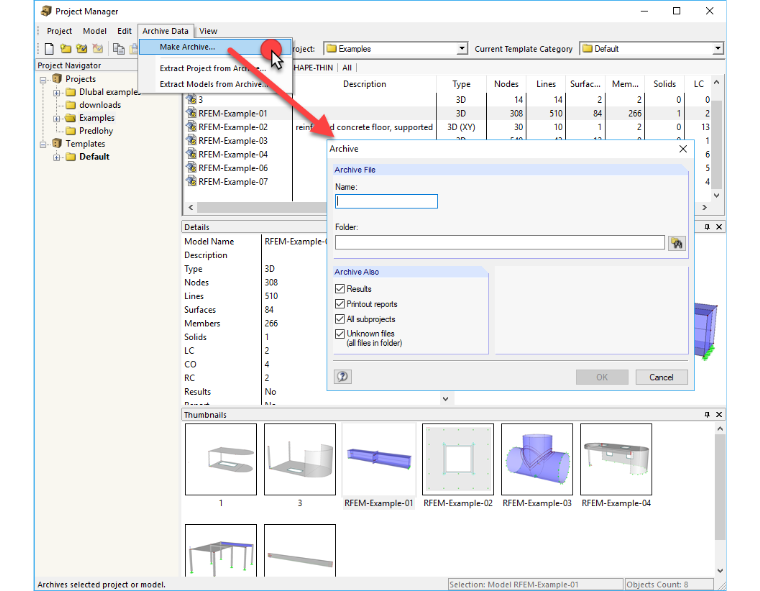Close the Details panel
The image size is (760, 591).
click(719, 227)
